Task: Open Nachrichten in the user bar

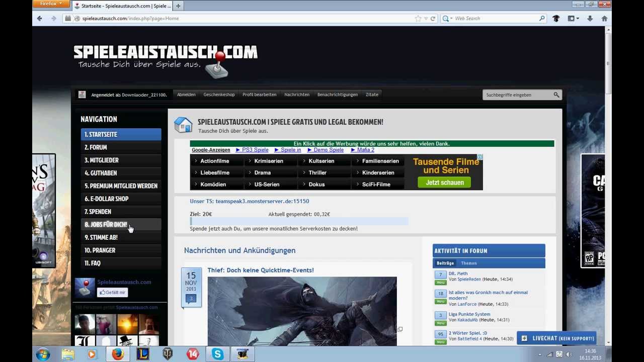Action: coord(297,95)
